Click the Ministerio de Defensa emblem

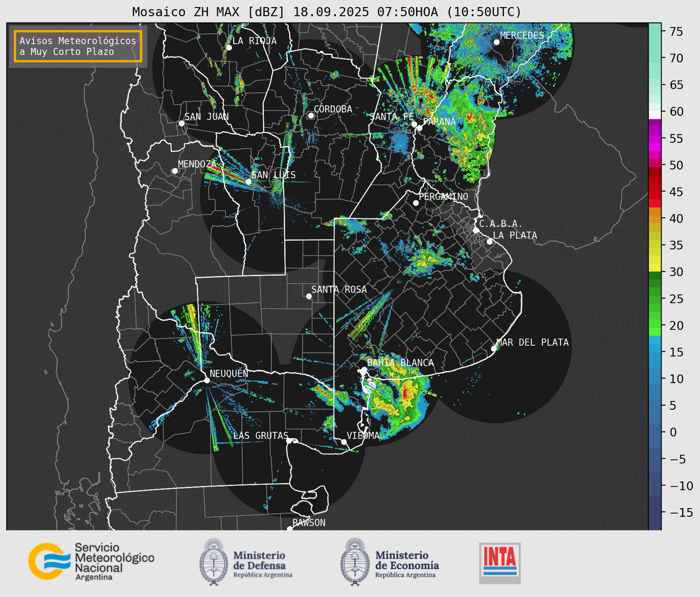[x=214, y=562]
